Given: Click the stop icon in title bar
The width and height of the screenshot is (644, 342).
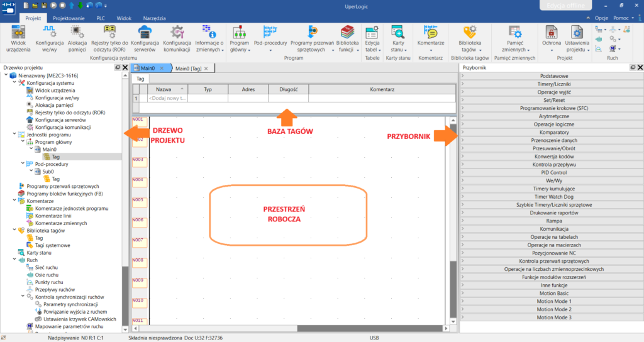Looking at the screenshot, I should pyautogui.click(x=62, y=5).
